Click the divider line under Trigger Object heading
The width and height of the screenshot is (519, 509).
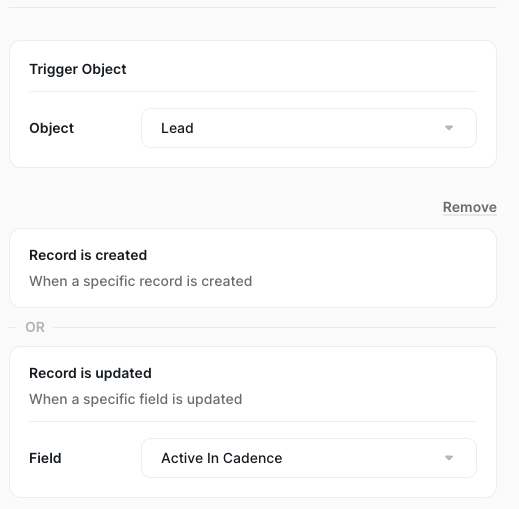click(x=253, y=91)
